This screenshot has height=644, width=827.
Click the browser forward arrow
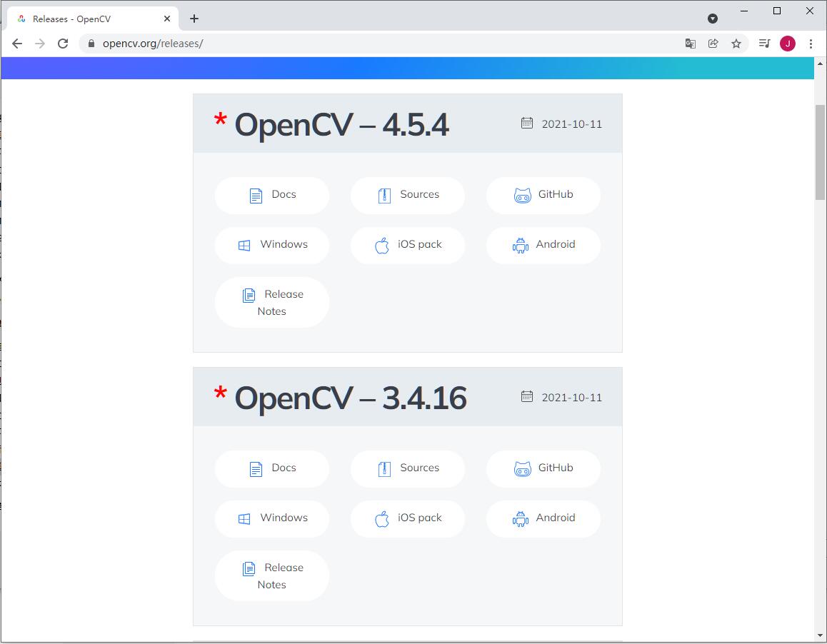point(40,44)
